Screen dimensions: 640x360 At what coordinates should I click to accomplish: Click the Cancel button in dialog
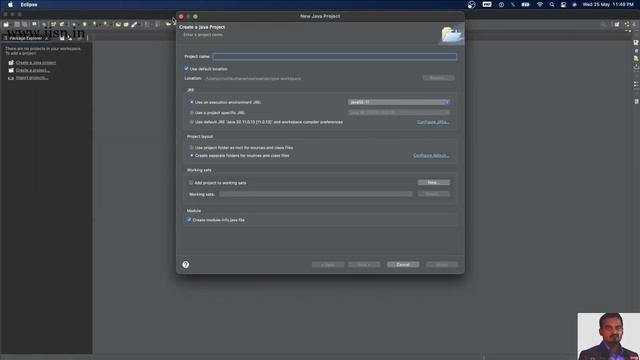[403, 264]
